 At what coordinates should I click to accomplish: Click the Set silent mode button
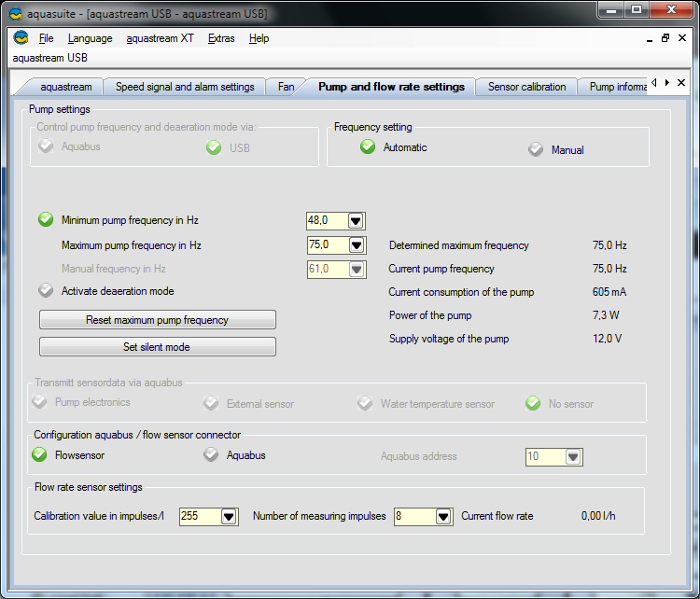pyautogui.click(x=158, y=346)
